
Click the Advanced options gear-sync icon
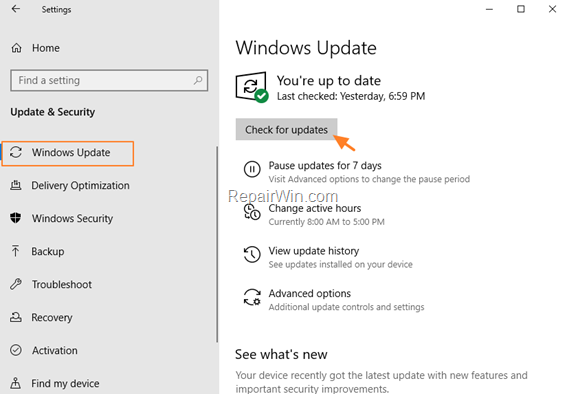pyautogui.click(x=252, y=297)
